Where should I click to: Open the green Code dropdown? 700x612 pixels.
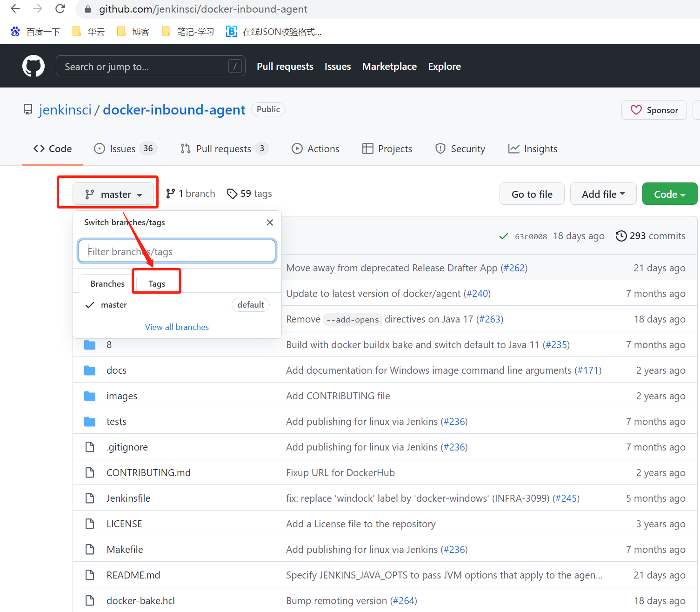[669, 194]
